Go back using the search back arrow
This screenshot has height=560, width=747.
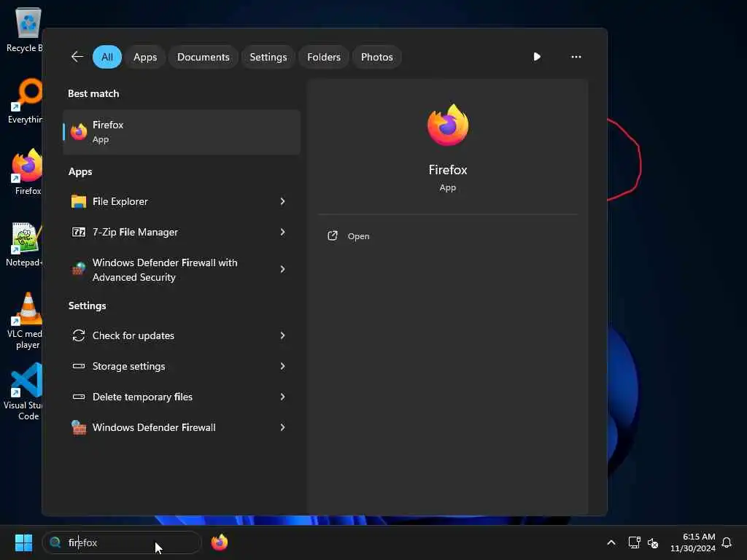click(x=77, y=57)
